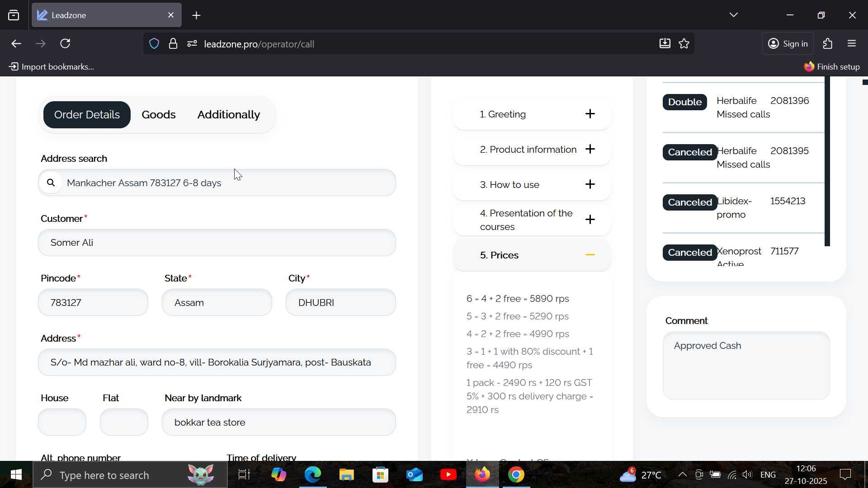This screenshot has height=488, width=868.
Task: Click the Near by landmark input field
Action: pyautogui.click(x=278, y=422)
